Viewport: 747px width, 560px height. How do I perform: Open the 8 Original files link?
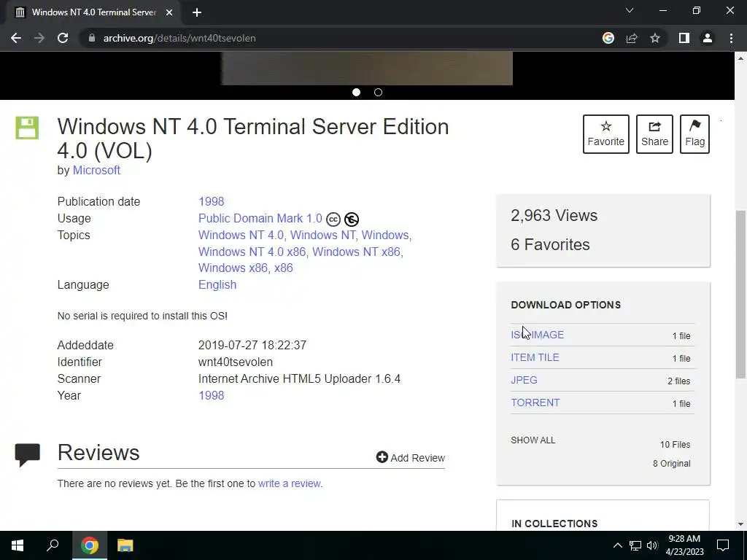(671, 463)
